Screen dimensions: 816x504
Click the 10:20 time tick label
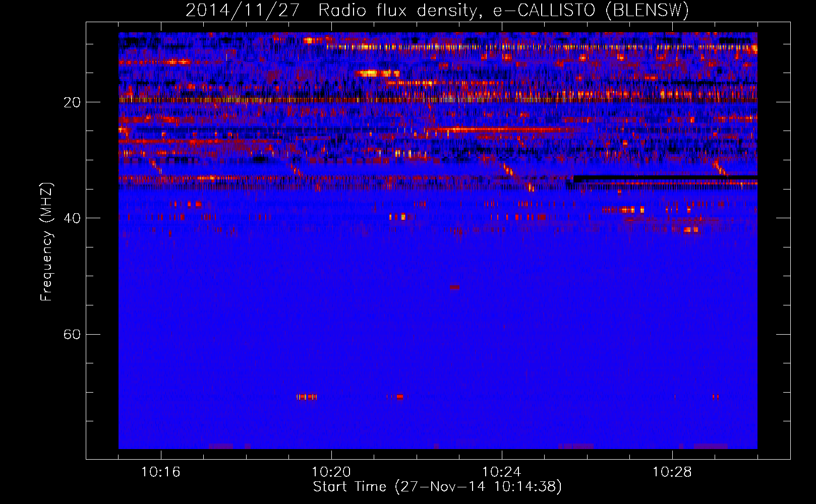point(331,472)
